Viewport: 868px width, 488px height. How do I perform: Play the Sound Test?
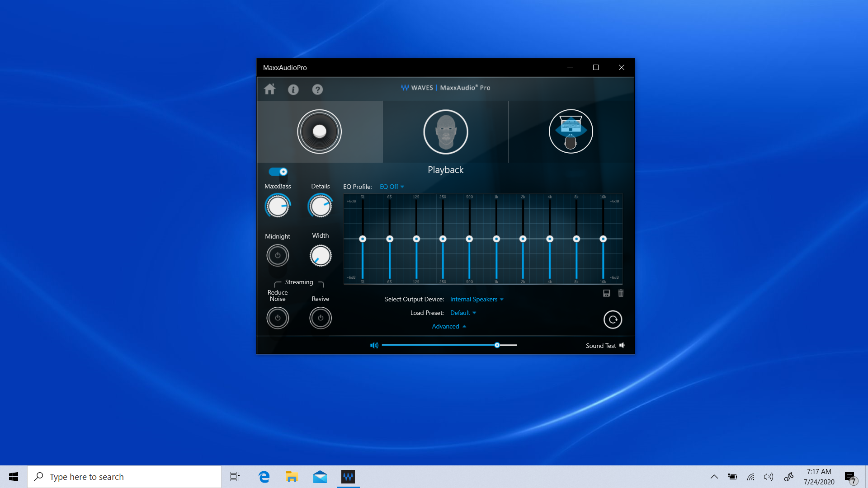(605, 346)
